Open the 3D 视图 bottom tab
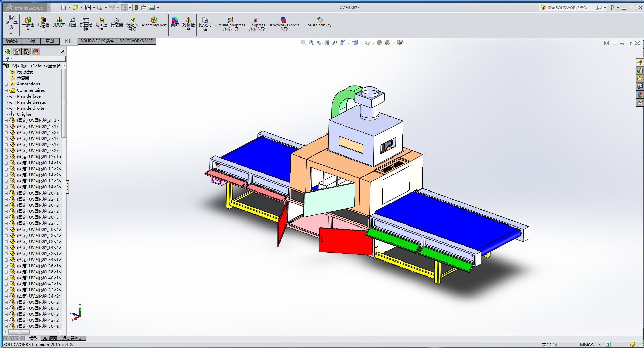Screen dimensions: 644x348 pos(50,338)
